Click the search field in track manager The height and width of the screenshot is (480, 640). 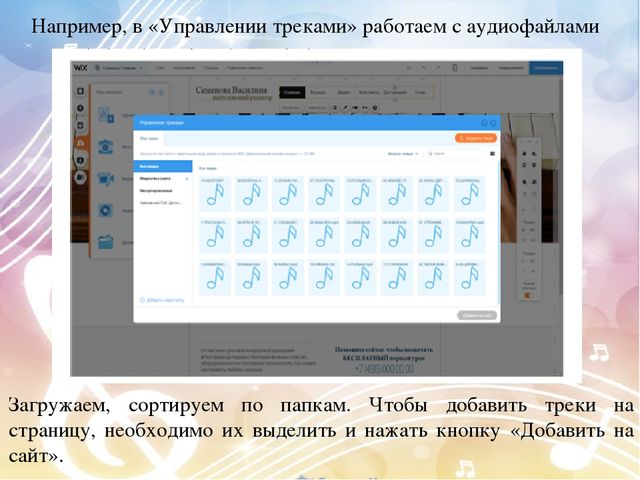[455, 154]
